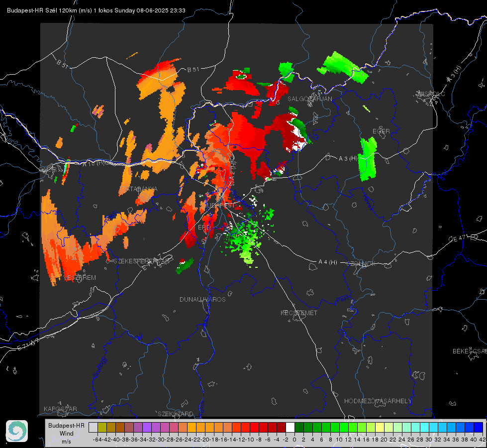Viewport: 487px width, 448px height.
Task: Select the light gray first legend swatch
Action: point(93,428)
